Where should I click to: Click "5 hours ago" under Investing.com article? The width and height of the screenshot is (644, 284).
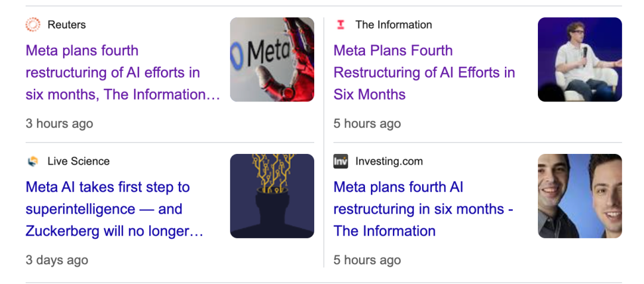367,260
